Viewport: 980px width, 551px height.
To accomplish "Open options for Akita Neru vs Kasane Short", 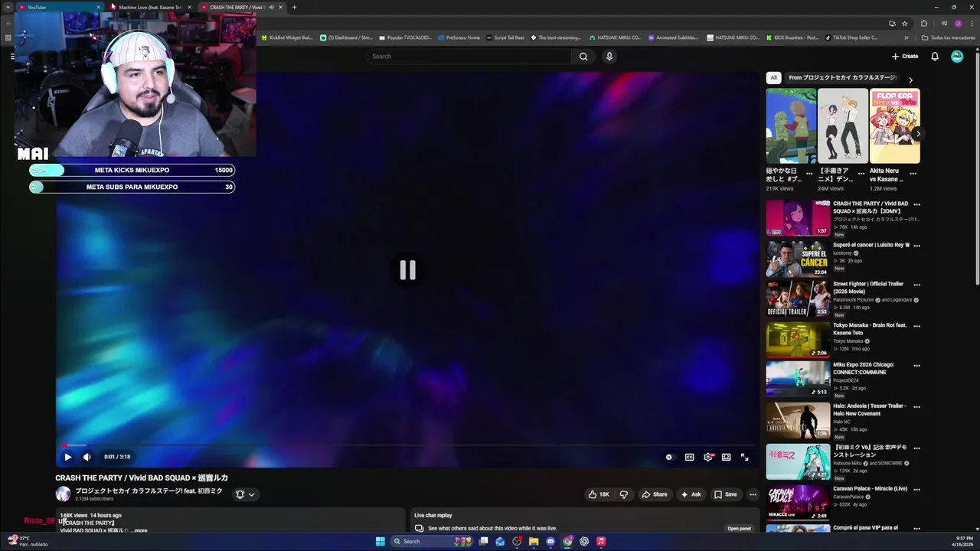I will (913, 174).
